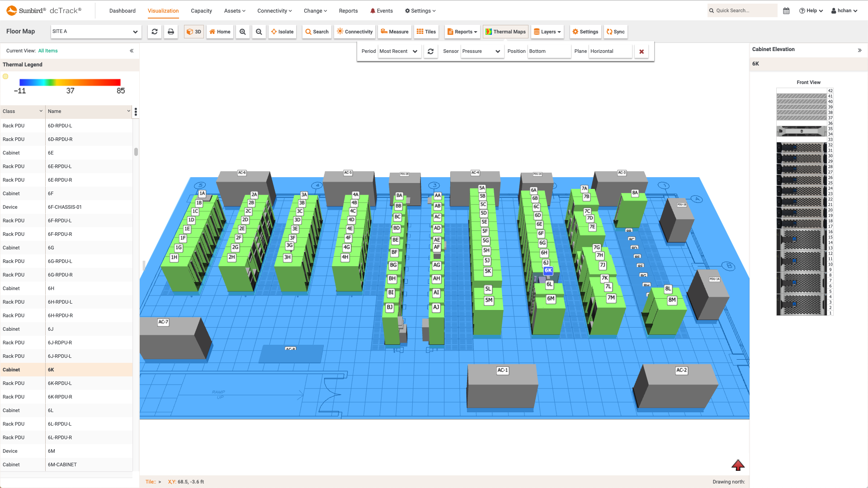Open the Period dropdown showing Most Recent
The height and width of the screenshot is (488, 868).
pos(399,51)
